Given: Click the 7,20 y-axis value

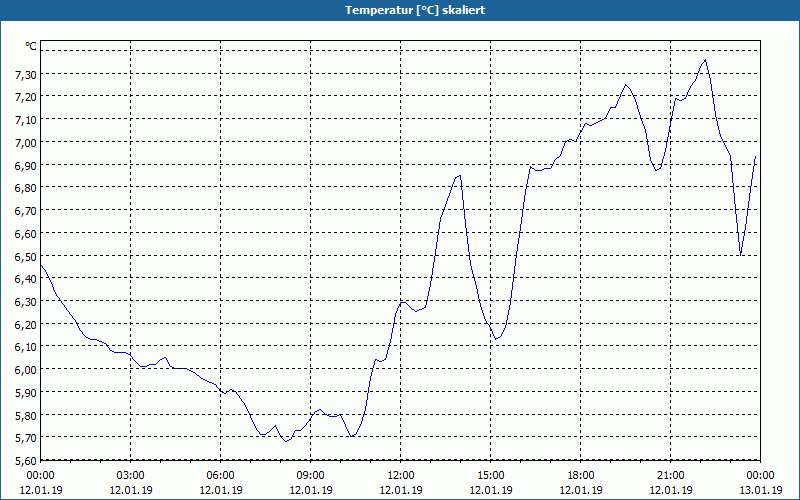Looking at the screenshot, I should click(26, 97).
